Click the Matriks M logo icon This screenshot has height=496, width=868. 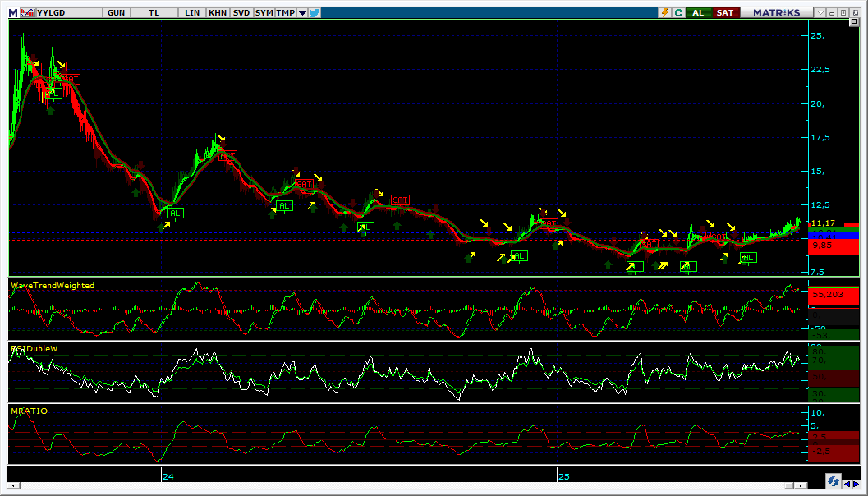click(12, 13)
